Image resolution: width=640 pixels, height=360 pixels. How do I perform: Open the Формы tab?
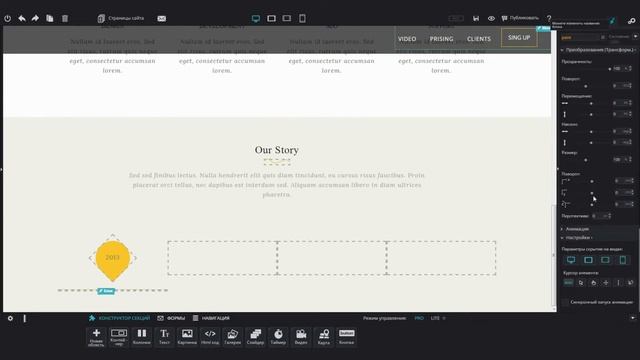[171, 318]
